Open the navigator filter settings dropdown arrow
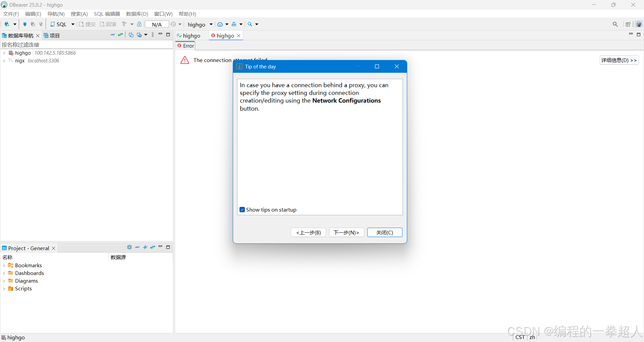 (x=146, y=35)
